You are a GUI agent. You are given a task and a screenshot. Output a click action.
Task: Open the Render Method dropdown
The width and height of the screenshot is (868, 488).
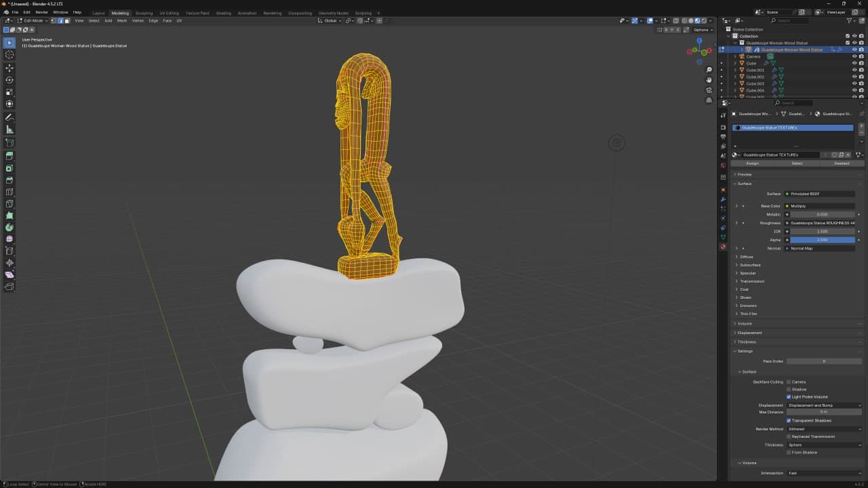pos(824,428)
